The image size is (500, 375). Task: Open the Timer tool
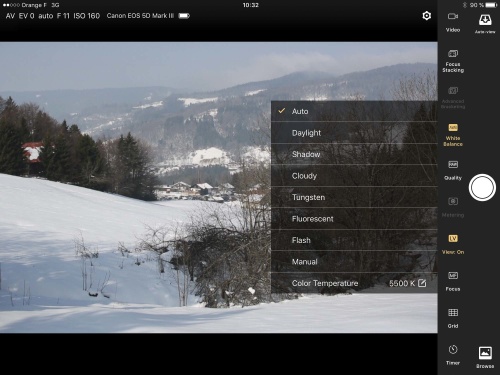pyautogui.click(x=453, y=355)
